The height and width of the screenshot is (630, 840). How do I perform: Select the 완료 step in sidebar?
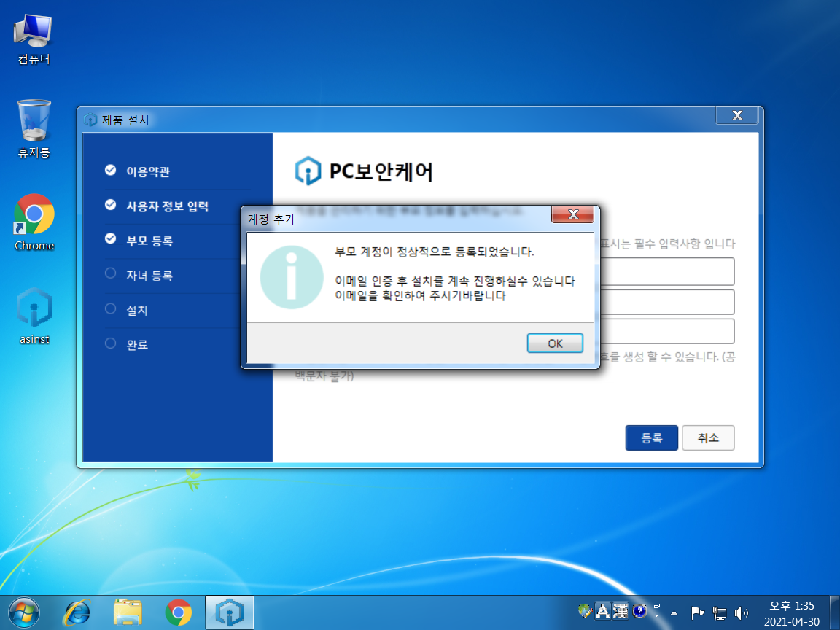click(x=137, y=344)
